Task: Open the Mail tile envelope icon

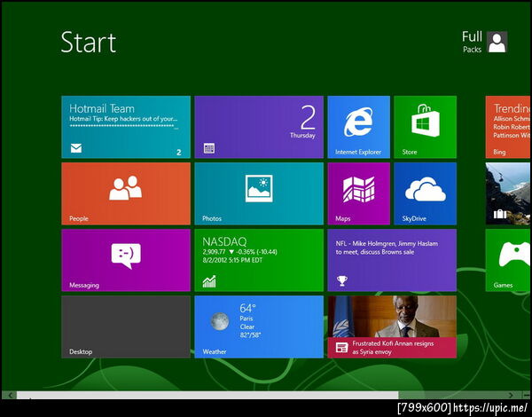Action: coord(76,148)
